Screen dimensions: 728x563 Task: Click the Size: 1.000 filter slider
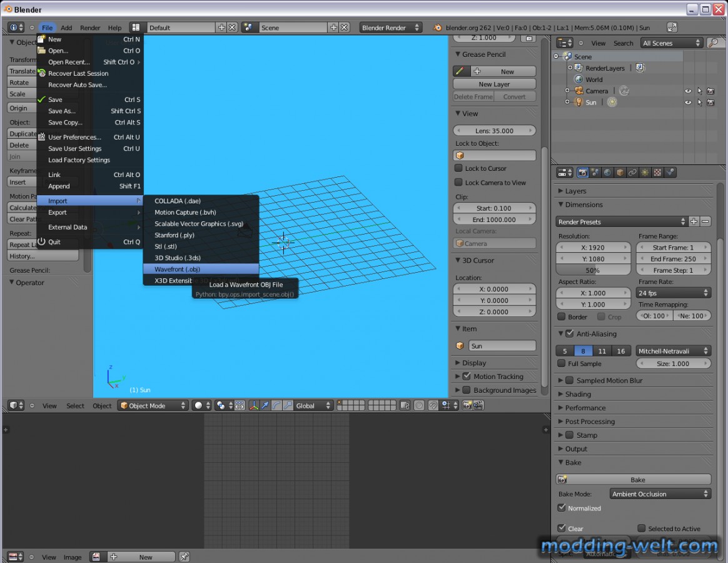point(673,363)
